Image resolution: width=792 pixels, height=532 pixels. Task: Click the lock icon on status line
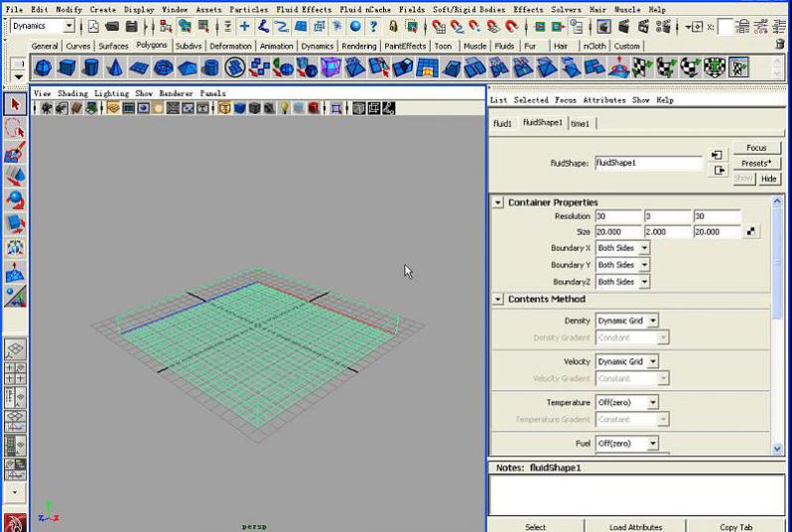point(393,26)
